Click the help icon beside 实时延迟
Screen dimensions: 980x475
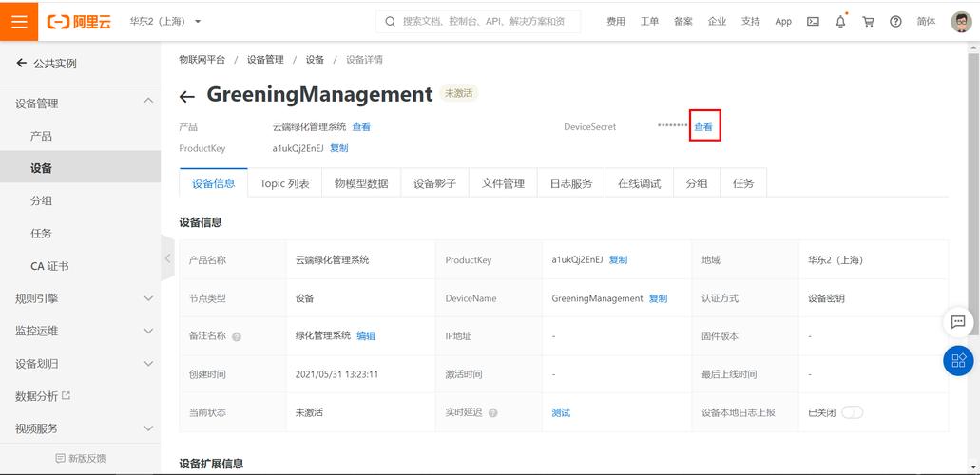click(x=493, y=413)
